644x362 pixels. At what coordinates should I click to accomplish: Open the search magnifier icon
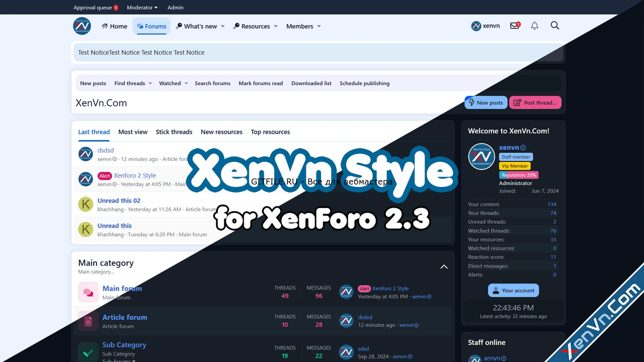point(555,26)
